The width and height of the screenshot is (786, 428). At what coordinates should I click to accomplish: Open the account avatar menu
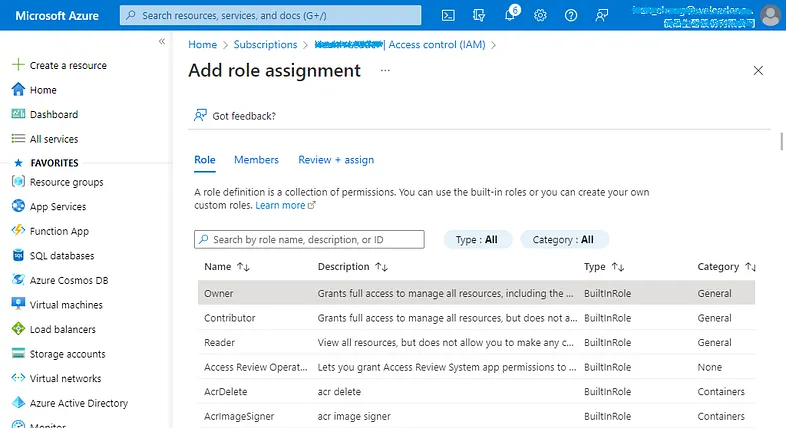coord(771,15)
